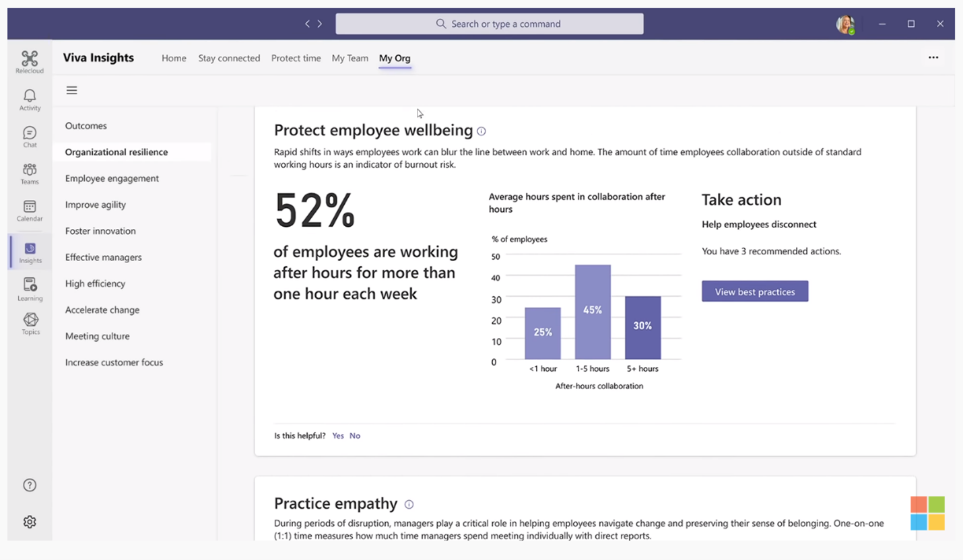Go back with the left arrow
Viewport: 963px width, 560px height.
pyautogui.click(x=307, y=24)
